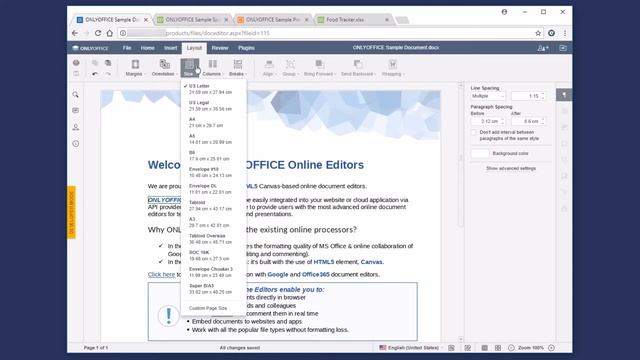Click the 'Click here' hyperlink in document
This screenshot has width=640, height=360.
(161, 274)
